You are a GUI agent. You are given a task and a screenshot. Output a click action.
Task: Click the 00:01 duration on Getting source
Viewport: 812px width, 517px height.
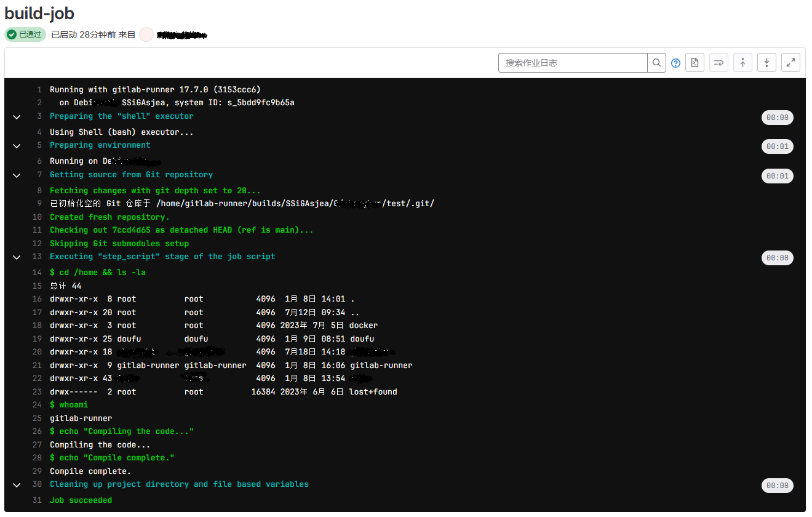(778, 176)
